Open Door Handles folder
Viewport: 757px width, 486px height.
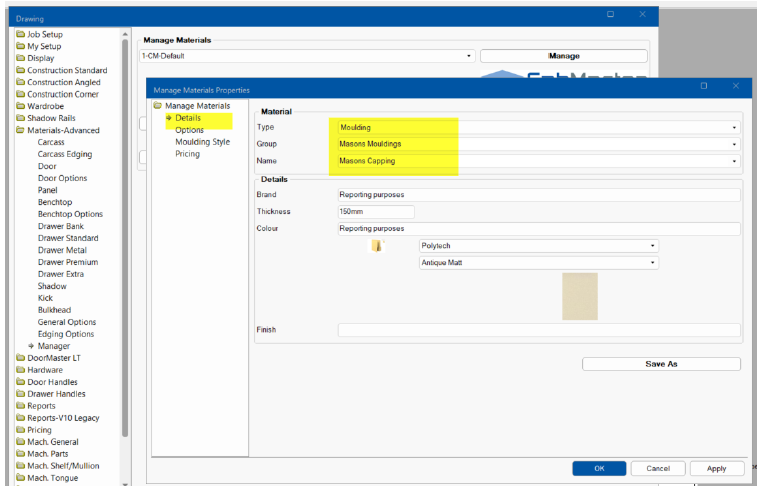[47, 382]
